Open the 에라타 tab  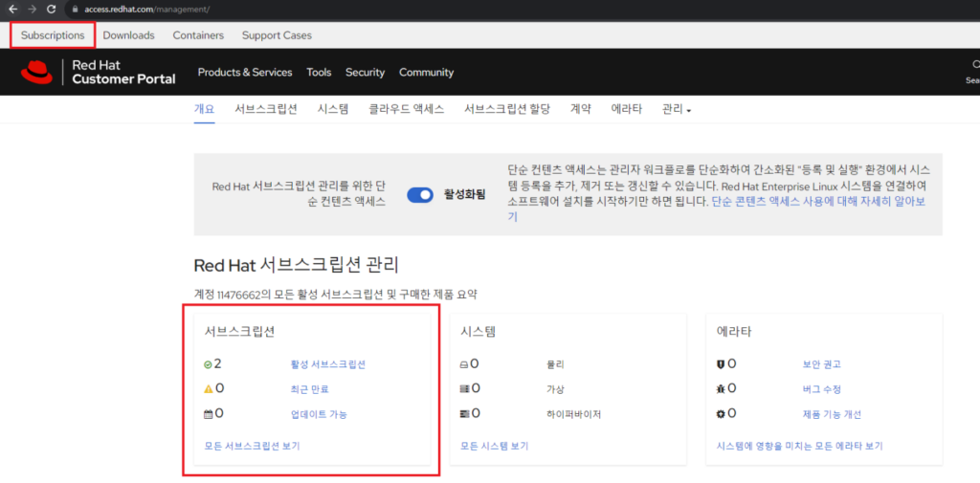coord(626,109)
